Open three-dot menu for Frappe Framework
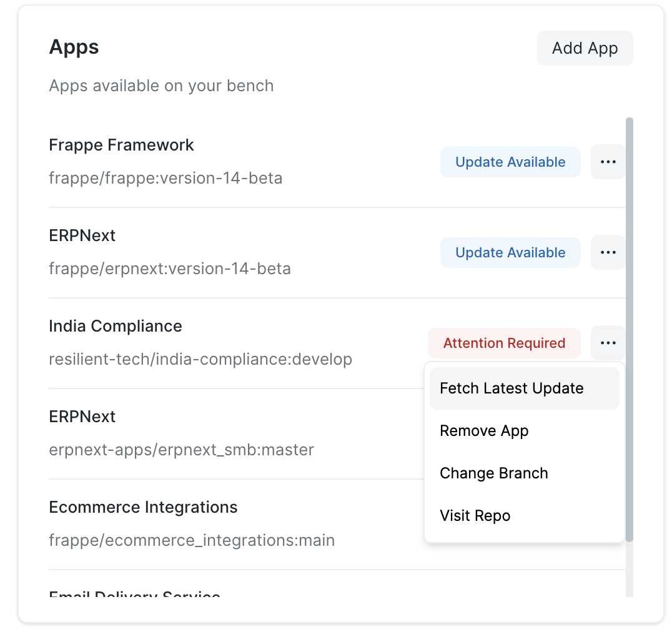Image resolution: width=672 pixels, height=637 pixels. tap(608, 162)
